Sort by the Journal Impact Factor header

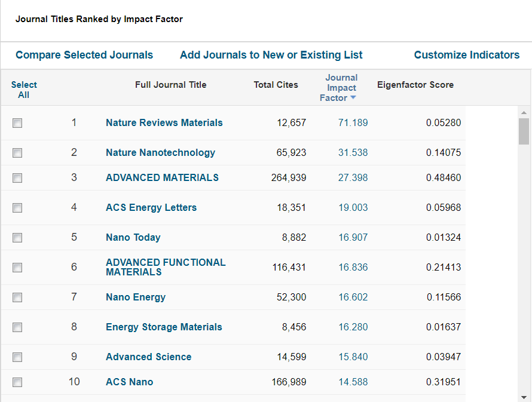point(338,88)
